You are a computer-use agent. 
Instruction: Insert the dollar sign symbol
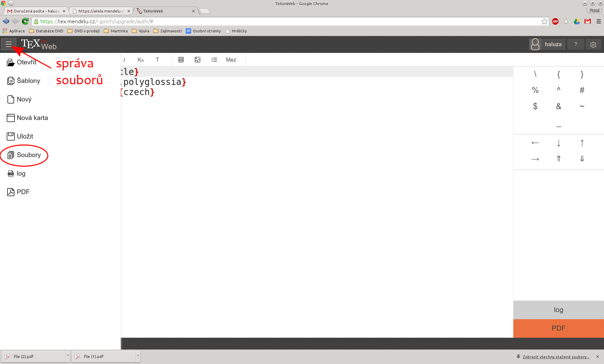535,107
